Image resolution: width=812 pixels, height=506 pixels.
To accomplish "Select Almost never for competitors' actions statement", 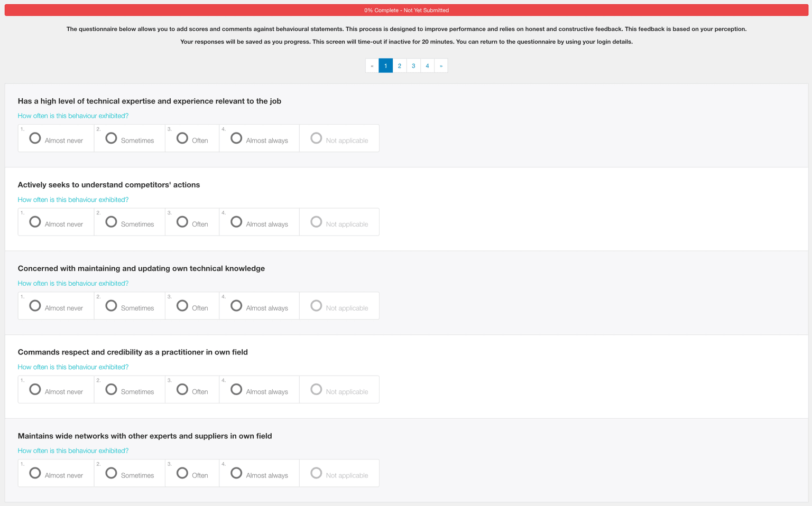I will tap(35, 222).
